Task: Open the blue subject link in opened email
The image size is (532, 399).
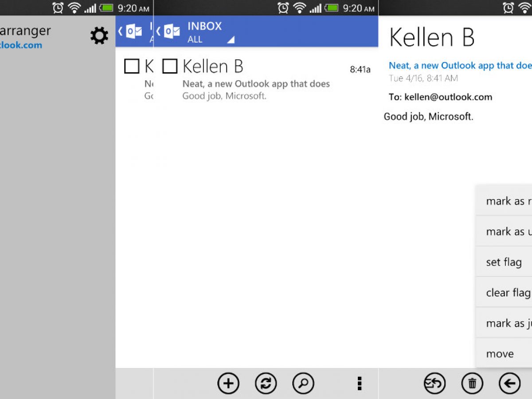Action: pyautogui.click(x=460, y=66)
